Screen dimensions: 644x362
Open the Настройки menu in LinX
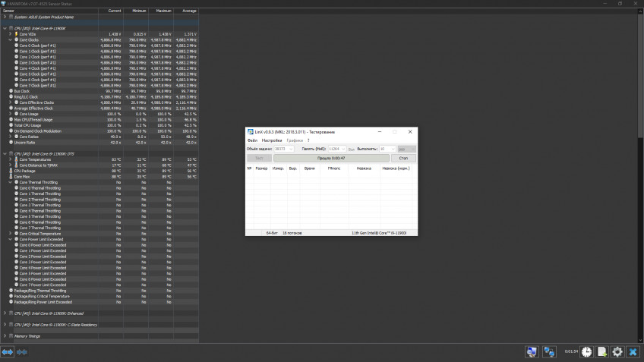[272, 140]
